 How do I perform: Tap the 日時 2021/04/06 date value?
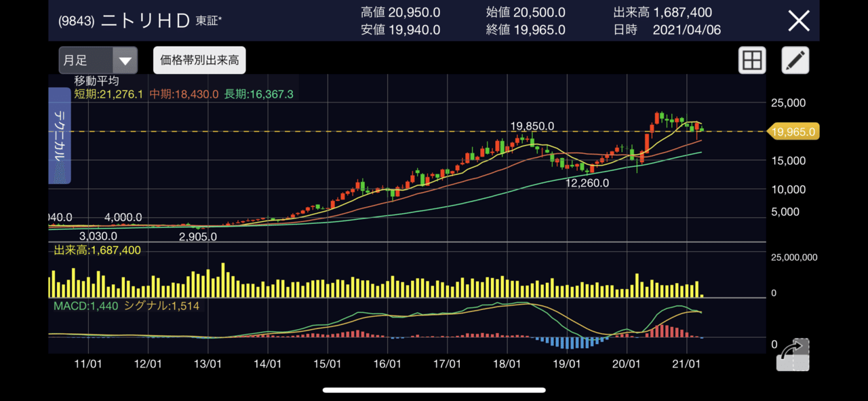click(667, 30)
